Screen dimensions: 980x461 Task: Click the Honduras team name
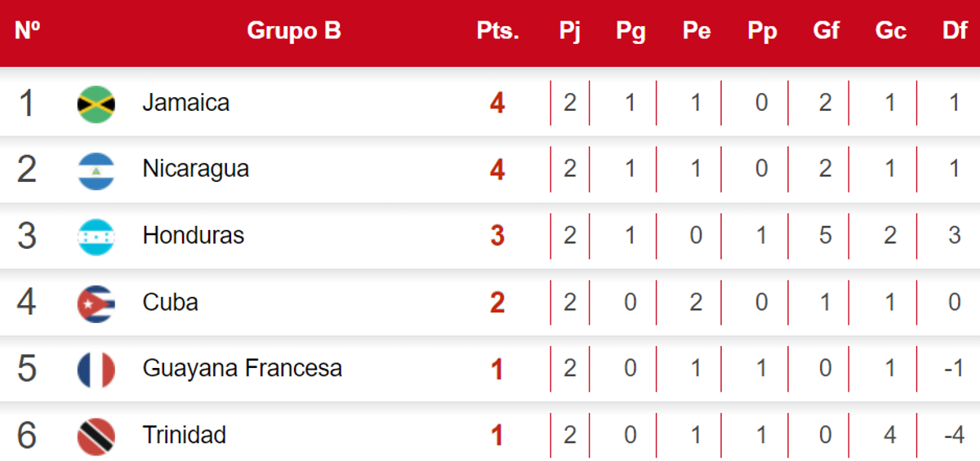click(x=193, y=236)
